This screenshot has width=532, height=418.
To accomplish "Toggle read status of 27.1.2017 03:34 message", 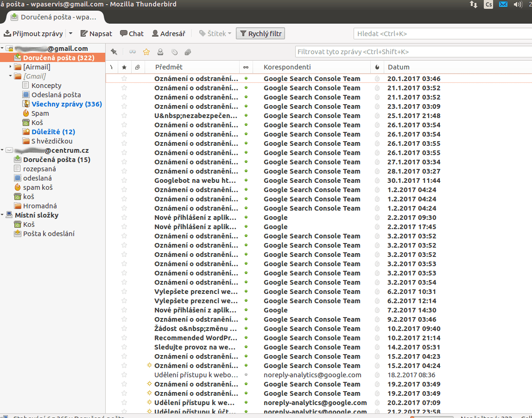I will [246, 162].
